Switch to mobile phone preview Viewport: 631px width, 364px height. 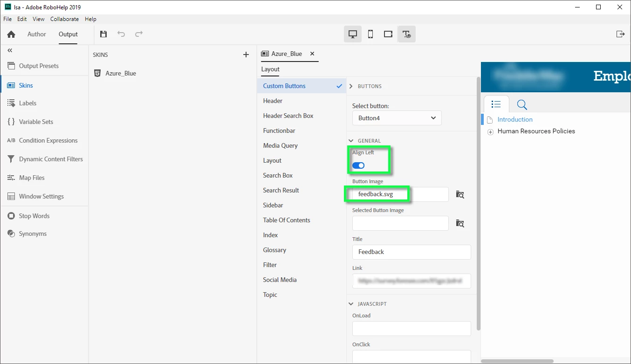coord(370,34)
